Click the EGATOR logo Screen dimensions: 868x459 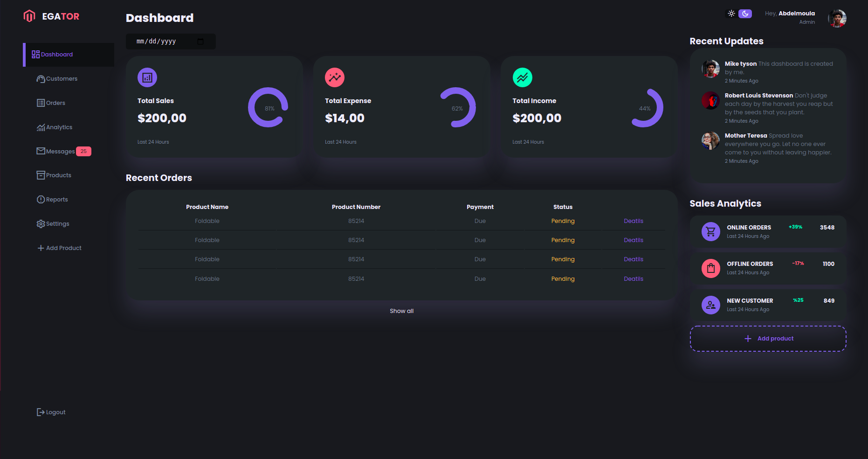coord(51,16)
